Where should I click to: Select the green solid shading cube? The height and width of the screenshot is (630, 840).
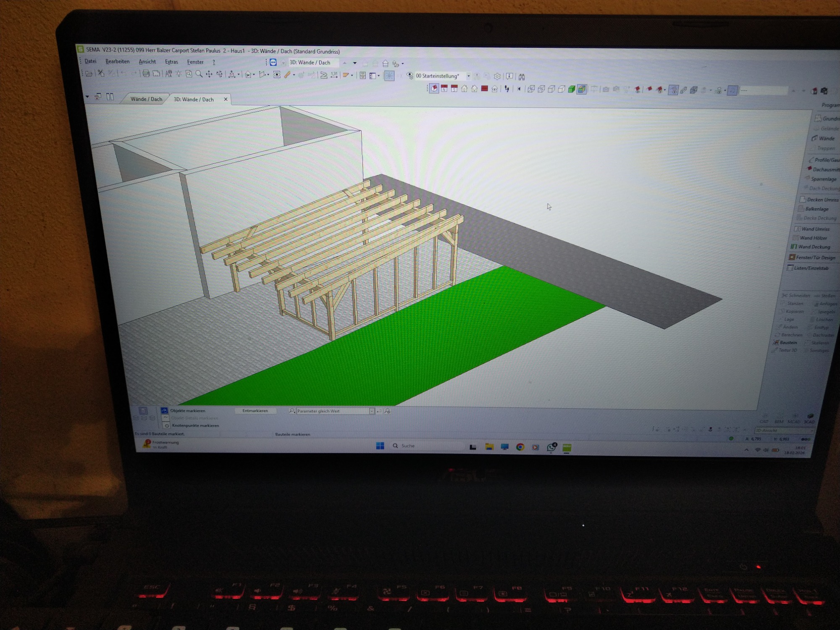(x=572, y=89)
